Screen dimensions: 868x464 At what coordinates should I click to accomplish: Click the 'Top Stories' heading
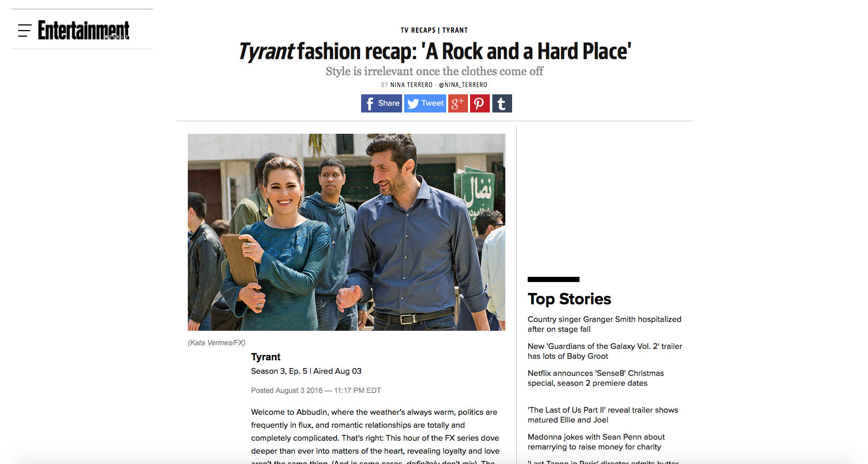click(569, 299)
